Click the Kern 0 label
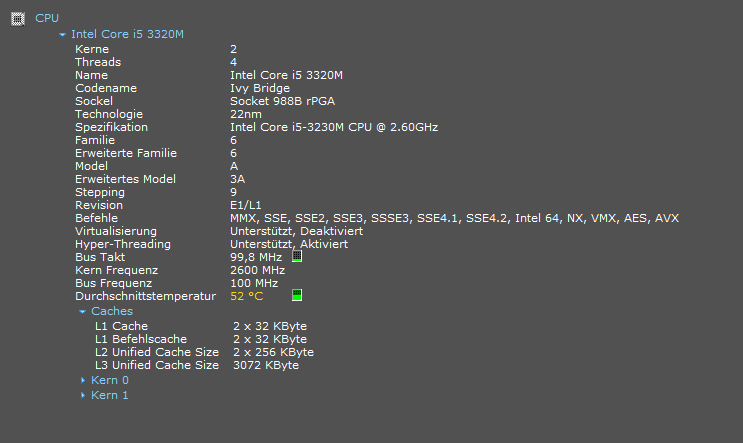 coord(110,380)
